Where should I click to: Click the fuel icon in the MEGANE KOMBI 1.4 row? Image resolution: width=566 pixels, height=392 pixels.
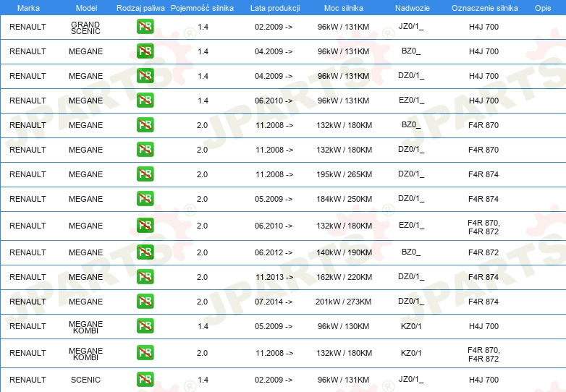point(145,325)
